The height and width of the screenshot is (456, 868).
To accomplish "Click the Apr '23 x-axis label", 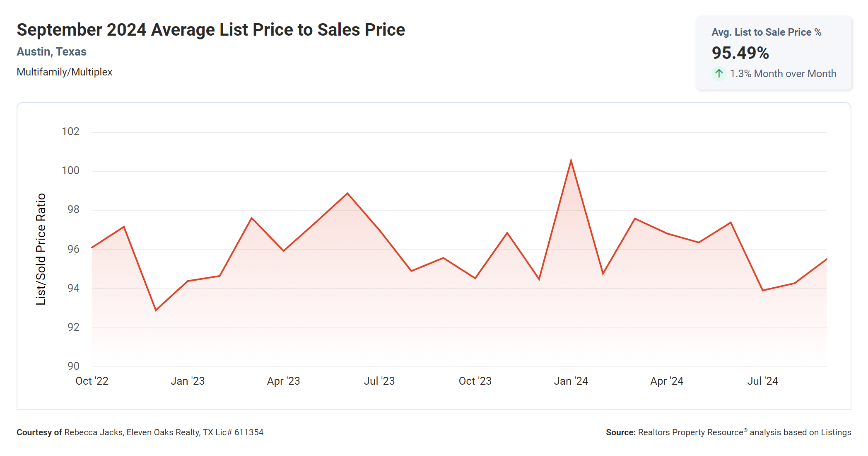I will pos(283,381).
